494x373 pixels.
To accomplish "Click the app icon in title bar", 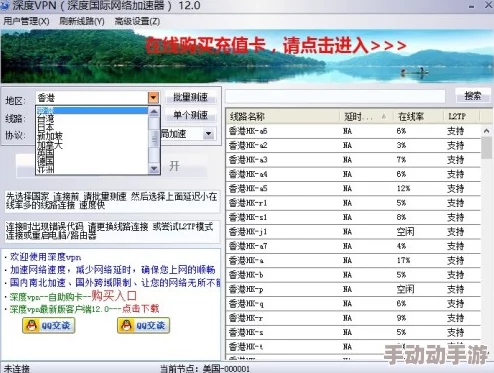I will pos(4,6).
